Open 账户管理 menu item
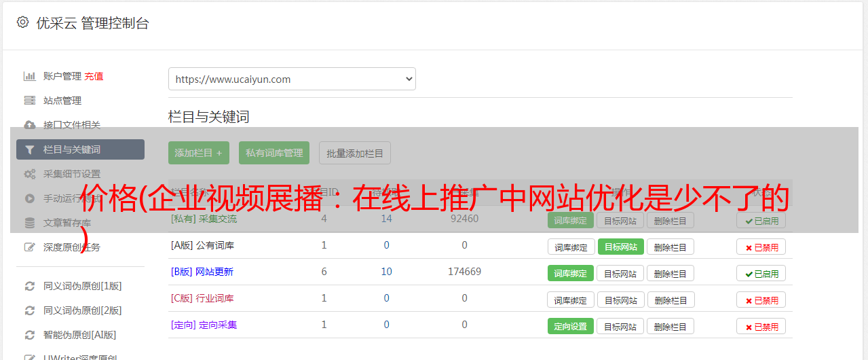This screenshot has width=868, height=360. [62, 76]
